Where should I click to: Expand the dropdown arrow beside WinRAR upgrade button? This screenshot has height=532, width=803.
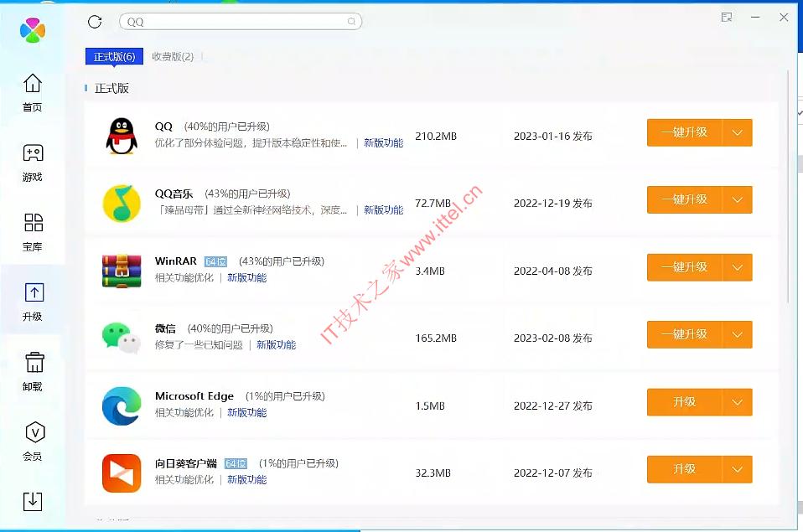738,267
